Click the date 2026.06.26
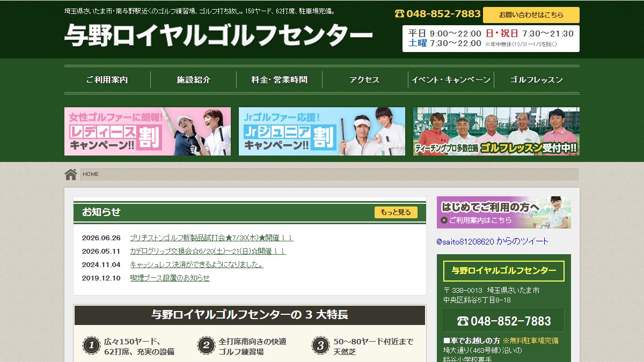The width and height of the screenshot is (644, 362). pyautogui.click(x=101, y=238)
